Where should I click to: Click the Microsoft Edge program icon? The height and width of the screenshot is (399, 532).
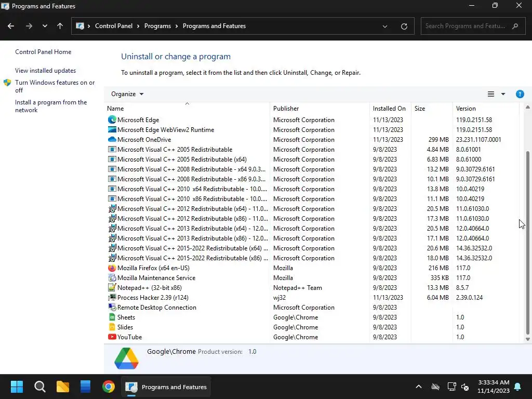point(112,120)
